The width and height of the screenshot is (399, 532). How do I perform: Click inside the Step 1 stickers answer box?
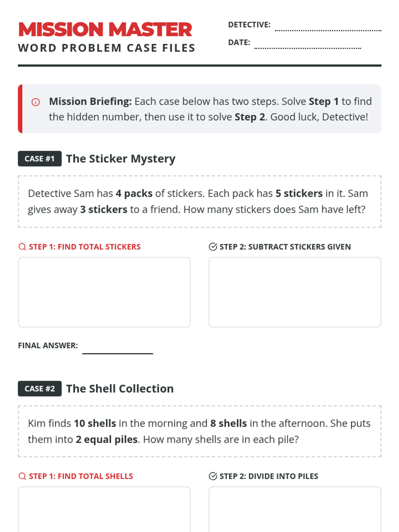click(x=104, y=292)
